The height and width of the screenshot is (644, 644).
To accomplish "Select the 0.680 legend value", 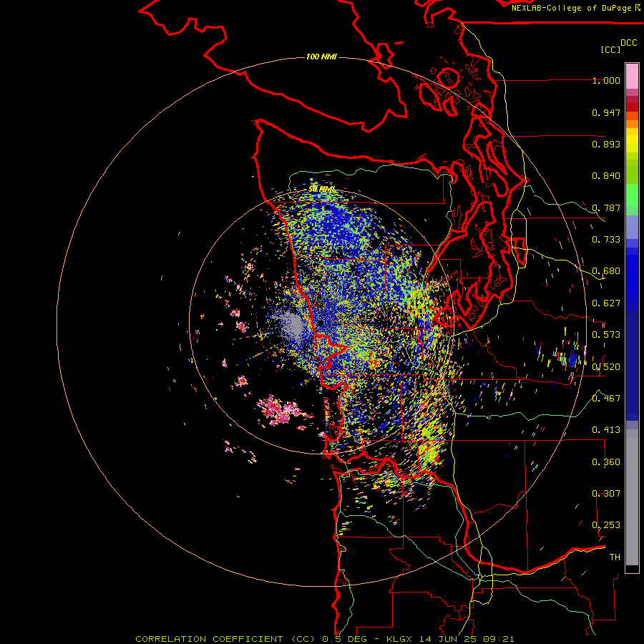I will tap(606, 271).
